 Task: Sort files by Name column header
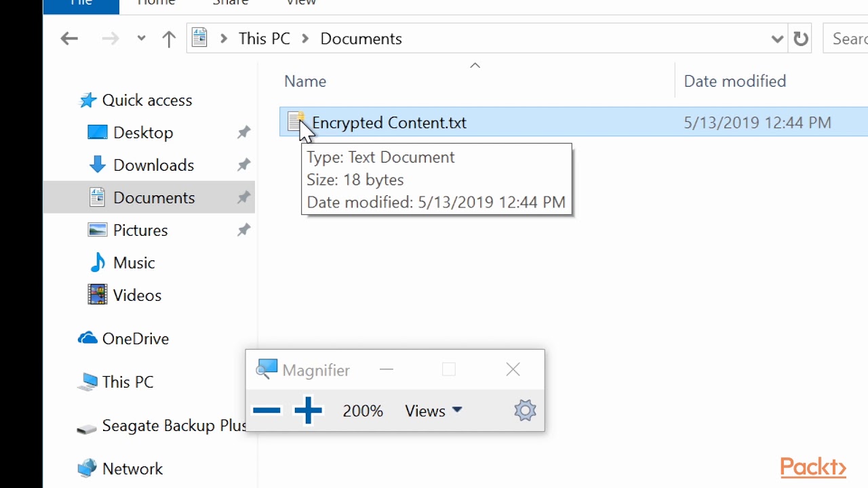tap(305, 81)
